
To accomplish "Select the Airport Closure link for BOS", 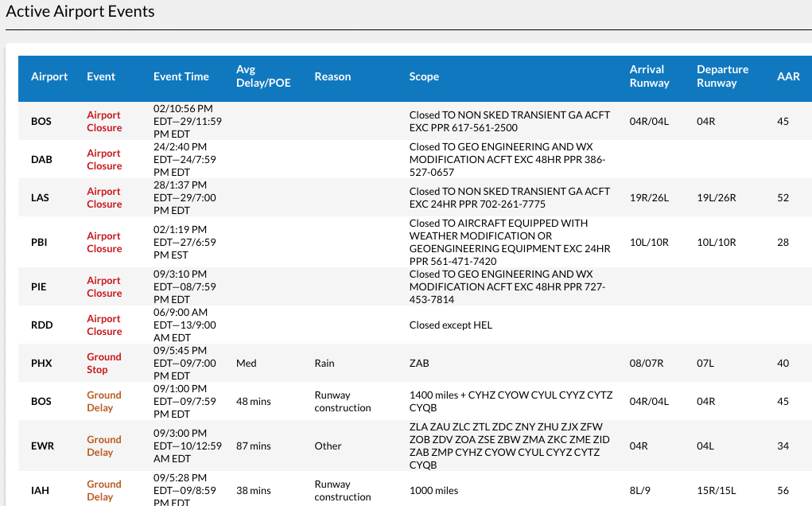I will [x=103, y=121].
